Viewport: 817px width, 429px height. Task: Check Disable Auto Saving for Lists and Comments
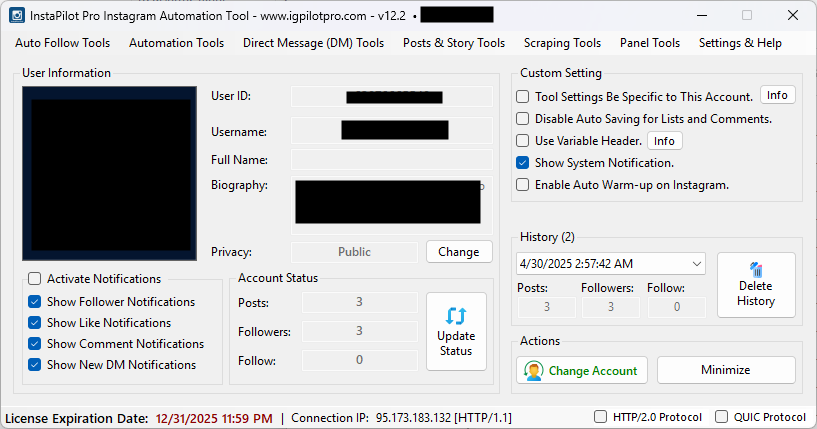[x=522, y=119]
